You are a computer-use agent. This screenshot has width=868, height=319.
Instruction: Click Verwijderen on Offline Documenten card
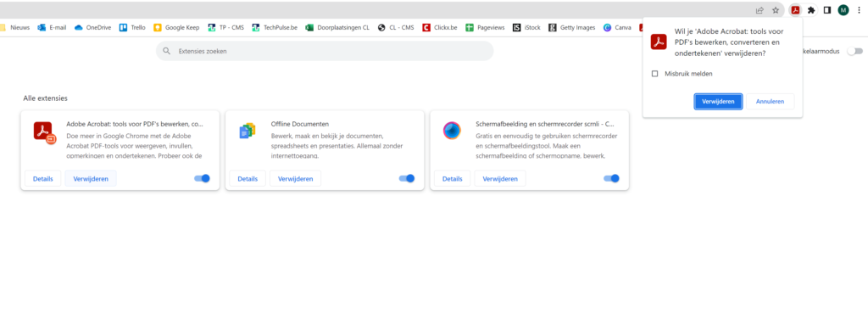(296, 179)
